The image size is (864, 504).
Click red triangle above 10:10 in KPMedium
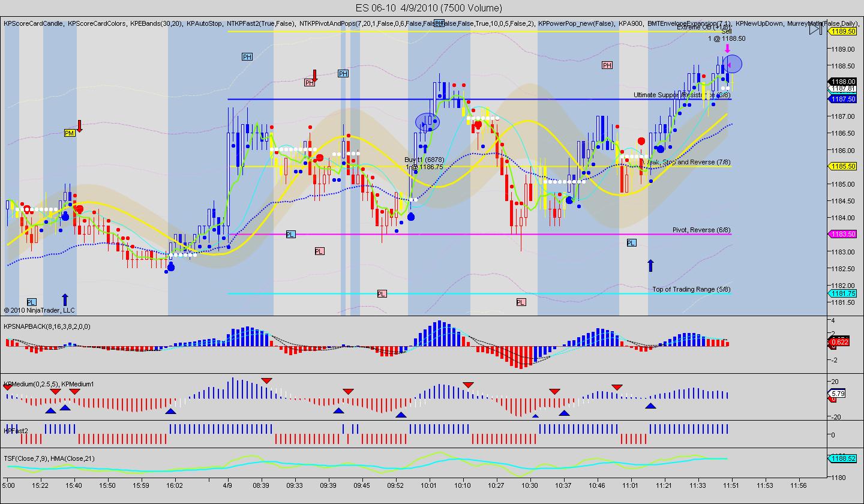pos(468,385)
